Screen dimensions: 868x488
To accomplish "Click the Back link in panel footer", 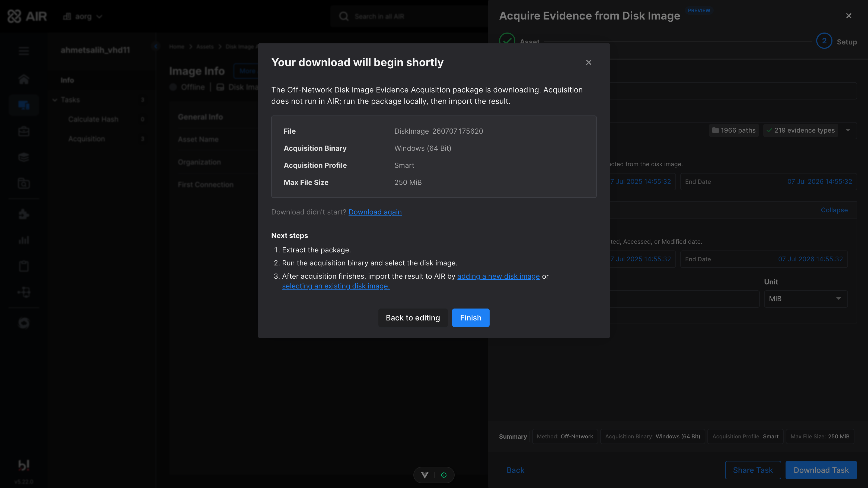I will [515, 470].
